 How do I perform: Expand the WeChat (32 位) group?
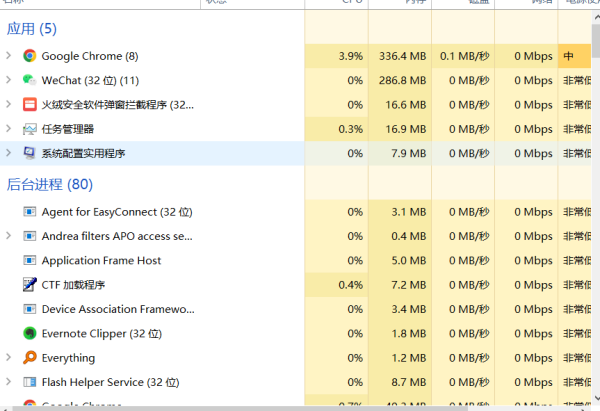(x=8, y=80)
